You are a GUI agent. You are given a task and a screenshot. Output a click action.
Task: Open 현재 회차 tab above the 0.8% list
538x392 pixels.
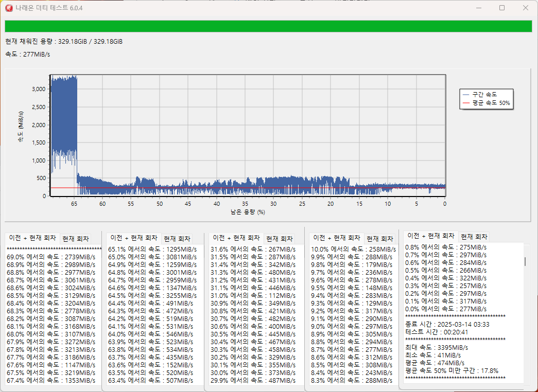pos(474,237)
